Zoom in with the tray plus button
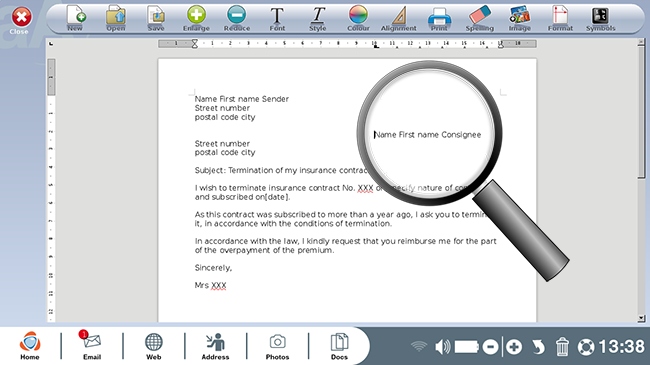650x365 pixels. (514, 347)
